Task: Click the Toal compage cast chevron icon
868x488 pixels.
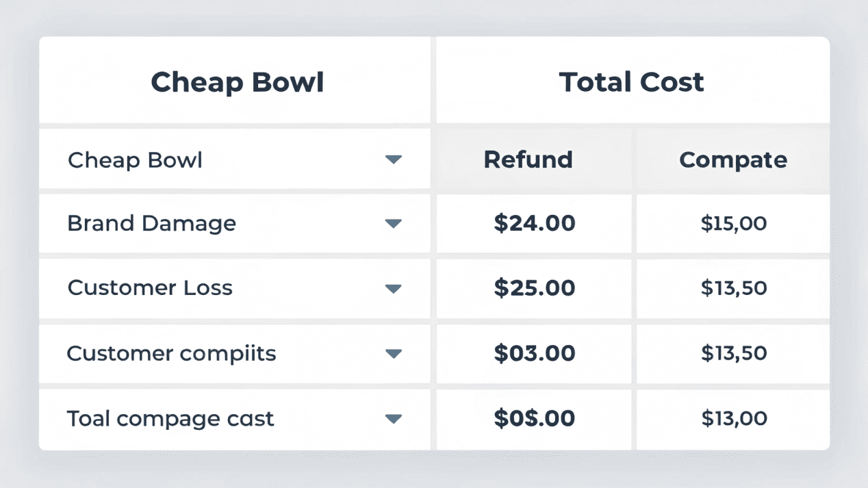Action: (394, 419)
